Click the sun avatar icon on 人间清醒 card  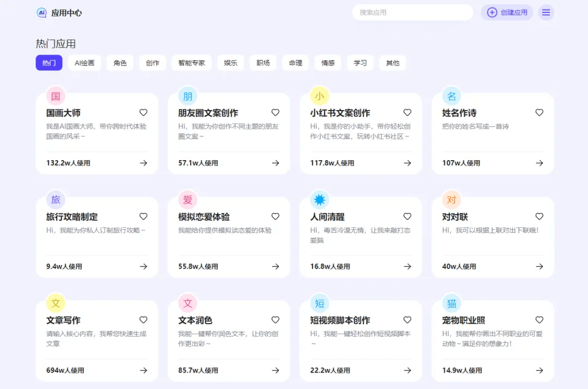[320, 199]
